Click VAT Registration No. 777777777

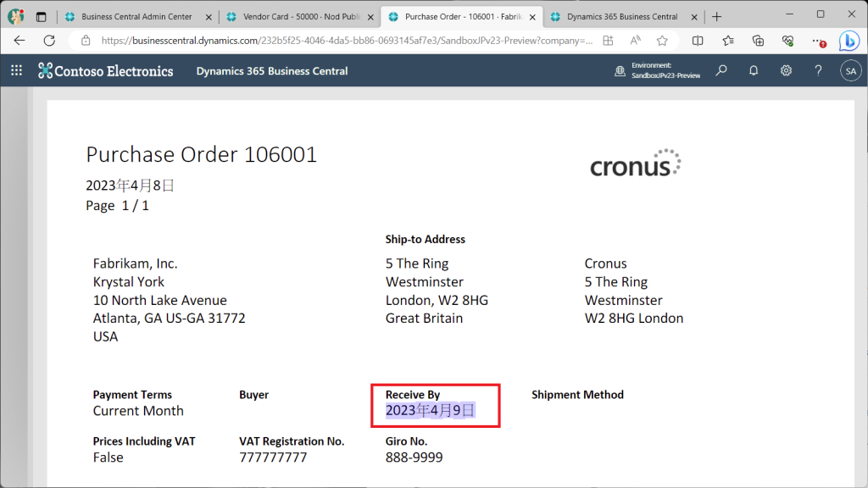273,457
